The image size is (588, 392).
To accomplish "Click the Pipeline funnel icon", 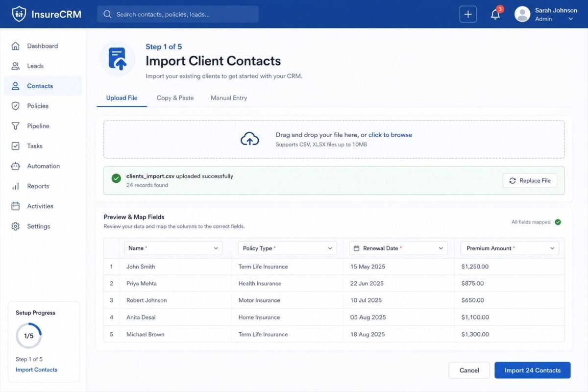I will [16, 126].
